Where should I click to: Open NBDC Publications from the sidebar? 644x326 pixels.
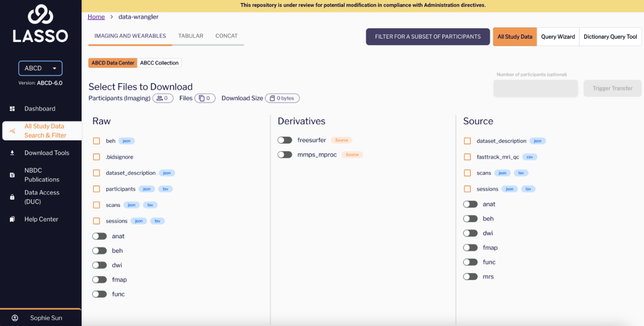pyautogui.click(x=41, y=175)
